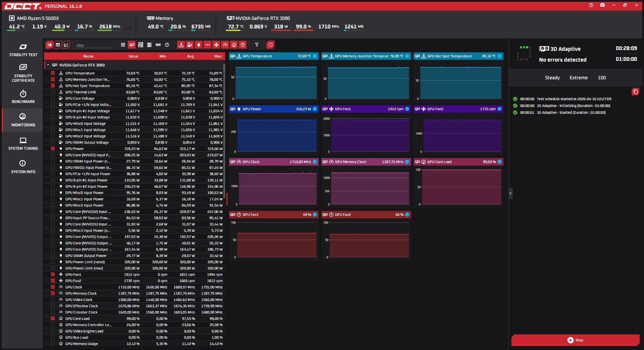644x350 pixels.
Task: Toggle the temperature sensor filter icon
Action: 181,45
